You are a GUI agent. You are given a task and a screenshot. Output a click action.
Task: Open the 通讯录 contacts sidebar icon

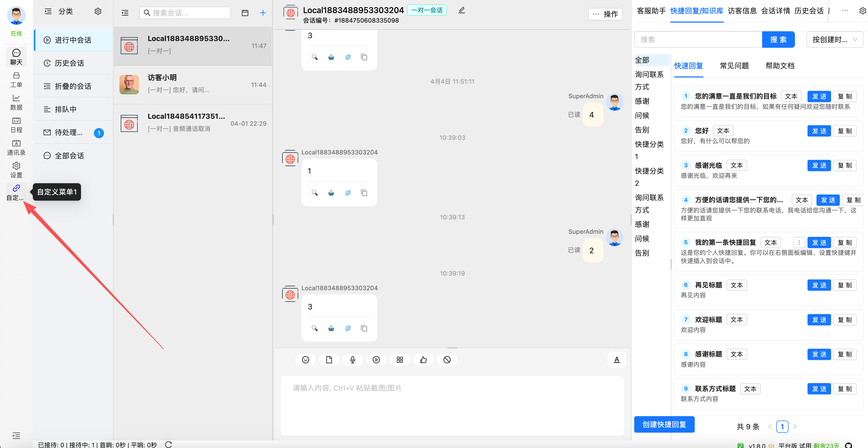coord(16,148)
